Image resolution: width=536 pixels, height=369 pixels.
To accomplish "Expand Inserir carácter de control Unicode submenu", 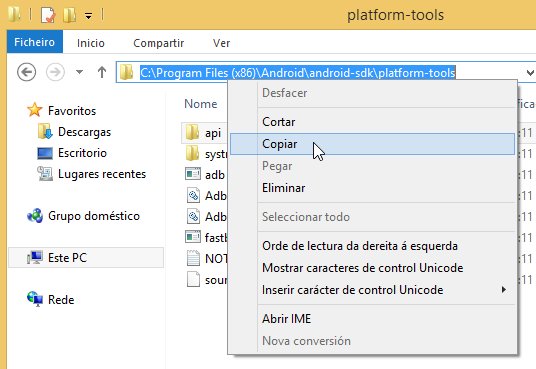I will pyautogui.click(x=373, y=290).
